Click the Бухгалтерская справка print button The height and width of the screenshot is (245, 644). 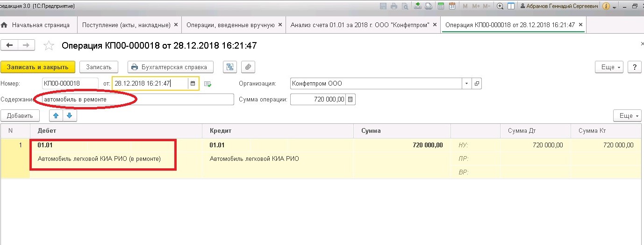[171, 67]
